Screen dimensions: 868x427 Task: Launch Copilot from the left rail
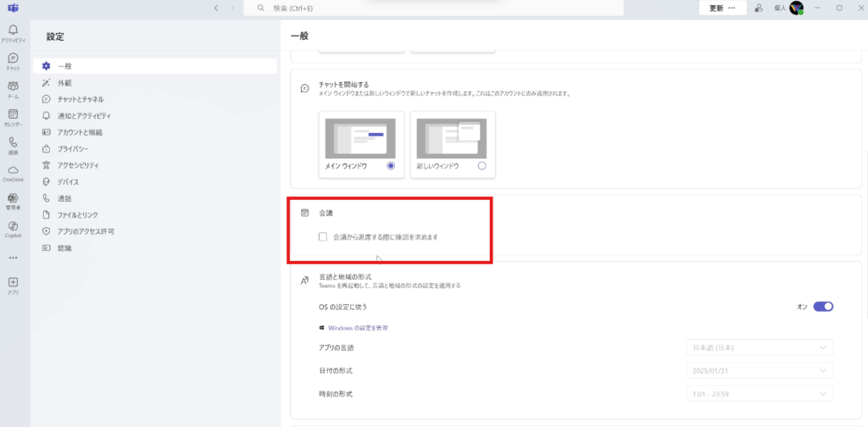click(x=13, y=227)
